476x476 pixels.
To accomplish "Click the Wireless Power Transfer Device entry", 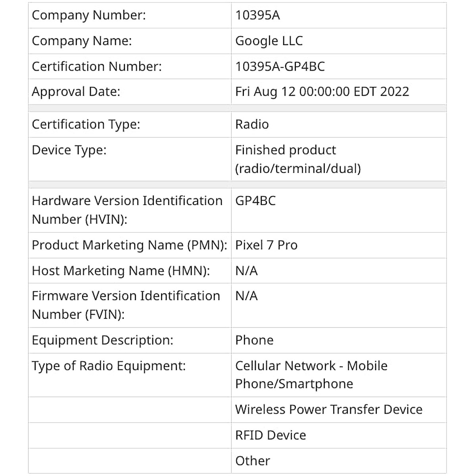I will click(x=328, y=409).
